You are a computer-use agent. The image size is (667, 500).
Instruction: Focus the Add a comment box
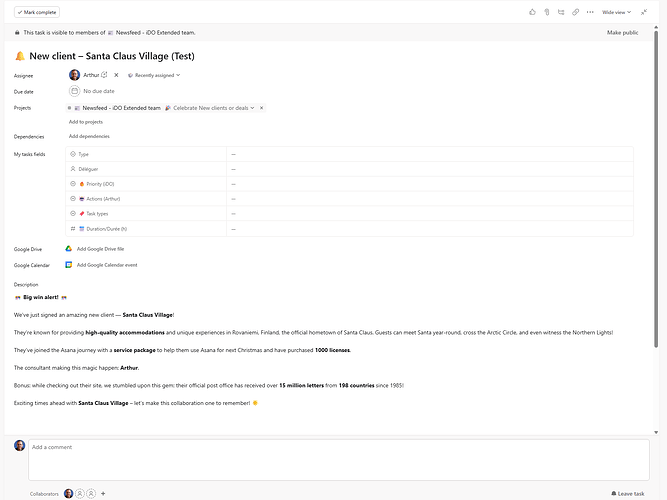coord(339,460)
